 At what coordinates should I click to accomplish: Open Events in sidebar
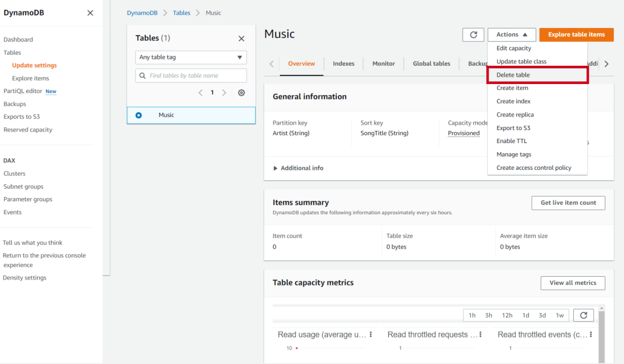pos(13,212)
